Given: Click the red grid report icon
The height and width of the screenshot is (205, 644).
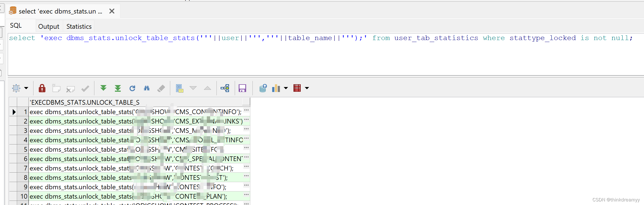Looking at the screenshot, I should pos(297,88).
